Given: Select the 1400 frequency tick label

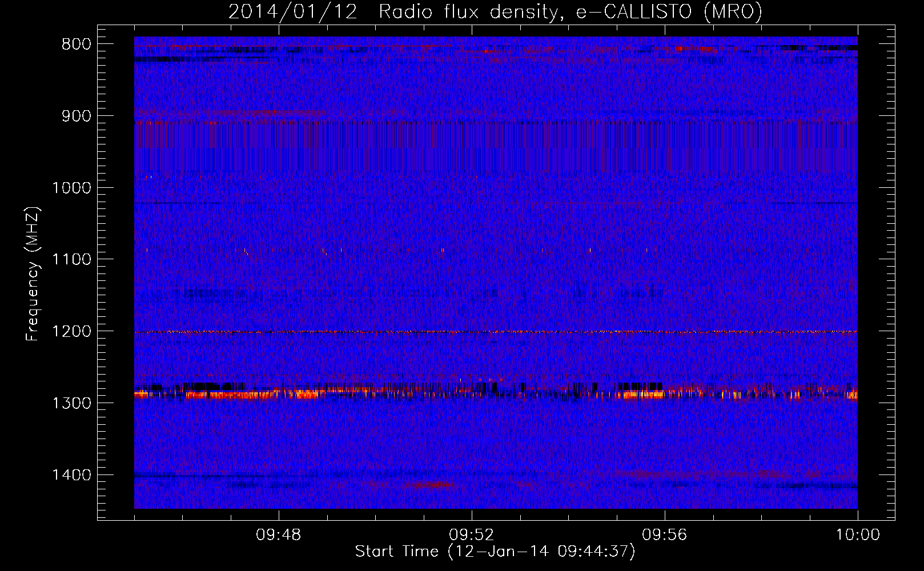Looking at the screenshot, I should point(71,475).
